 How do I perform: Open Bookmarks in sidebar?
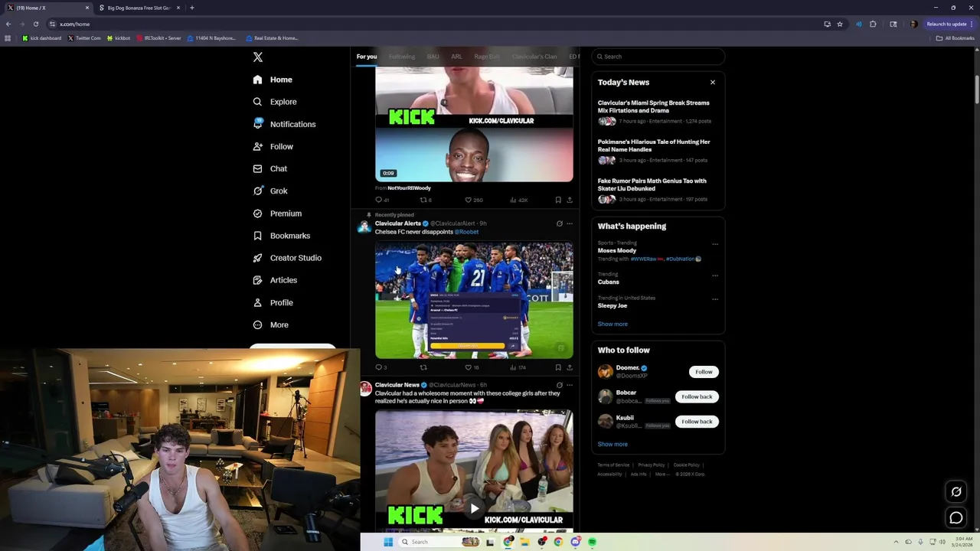(281, 236)
